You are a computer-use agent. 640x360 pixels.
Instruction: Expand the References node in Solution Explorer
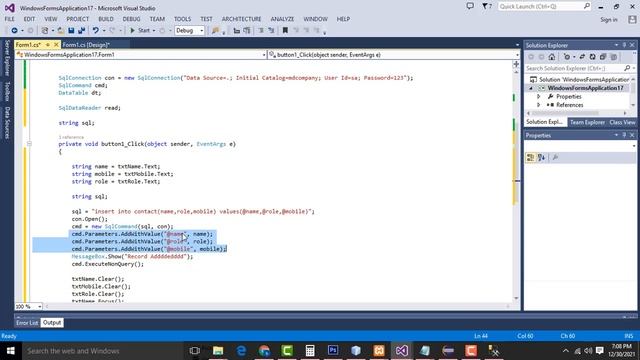coord(539,105)
